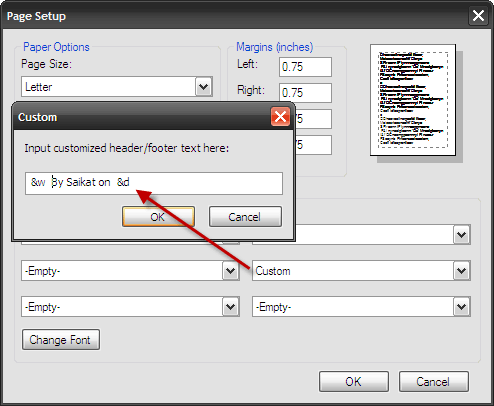Click the page preview thumbnail
Viewport: 494px width, 406px height.
413,100
